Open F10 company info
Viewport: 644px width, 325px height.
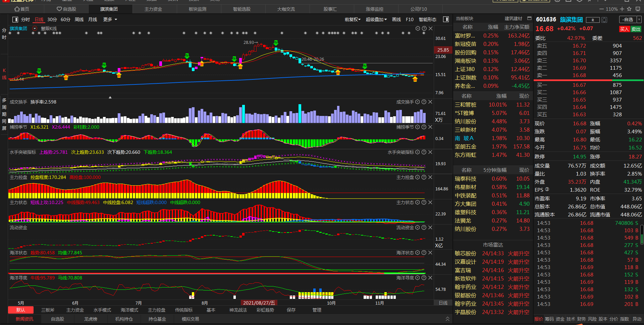point(410,19)
